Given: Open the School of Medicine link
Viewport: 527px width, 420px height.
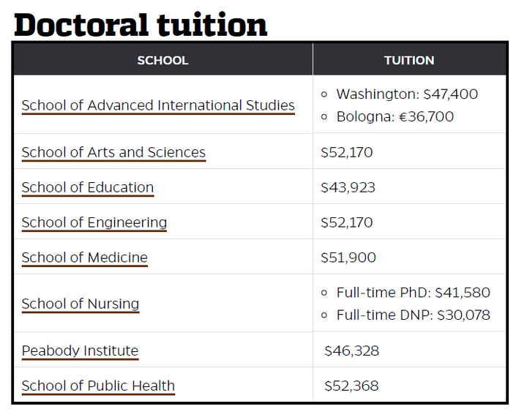Looking at the screenshot, I should [x=85, y=258].
